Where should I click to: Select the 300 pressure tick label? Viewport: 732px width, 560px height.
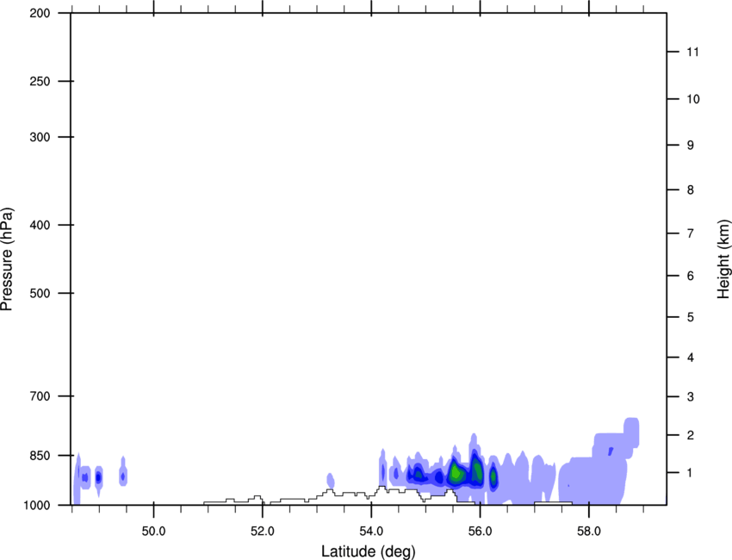click(x=40, y=137)
